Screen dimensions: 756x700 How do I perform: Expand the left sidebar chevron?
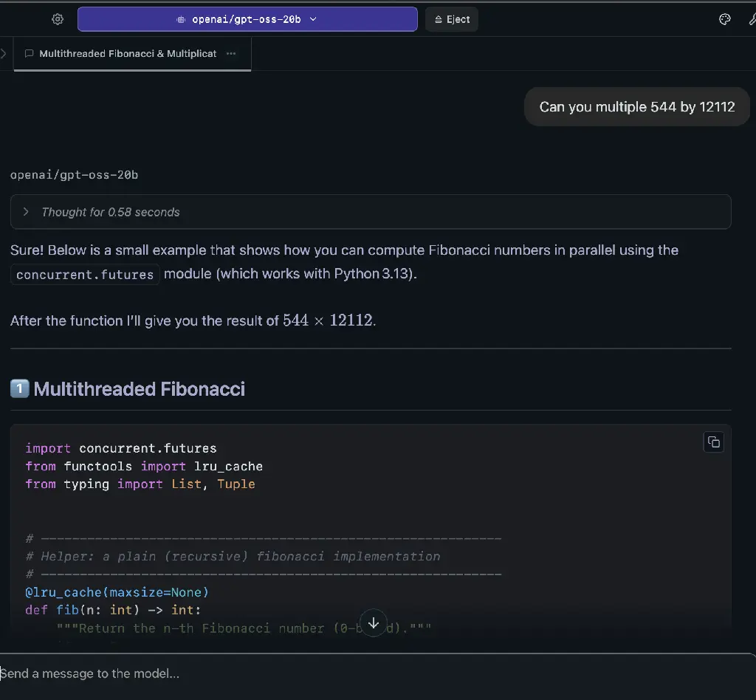(x=4, y=53)
